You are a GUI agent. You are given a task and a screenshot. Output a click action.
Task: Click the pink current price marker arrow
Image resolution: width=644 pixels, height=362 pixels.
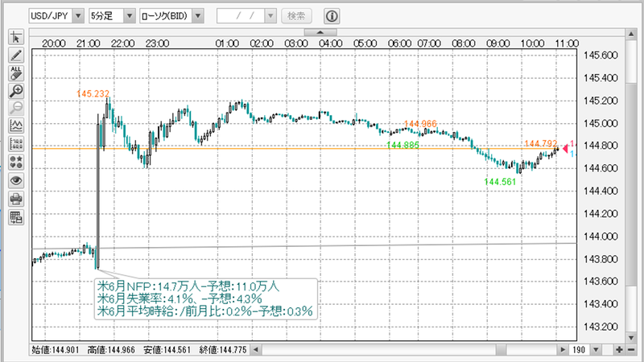[x=566, y=148]
